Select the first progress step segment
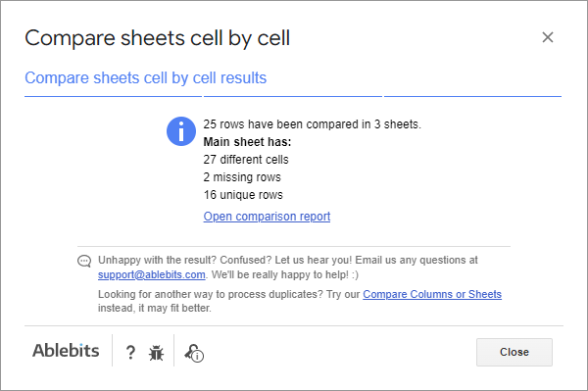Screen dimensions: 588x391 point(114,96)
